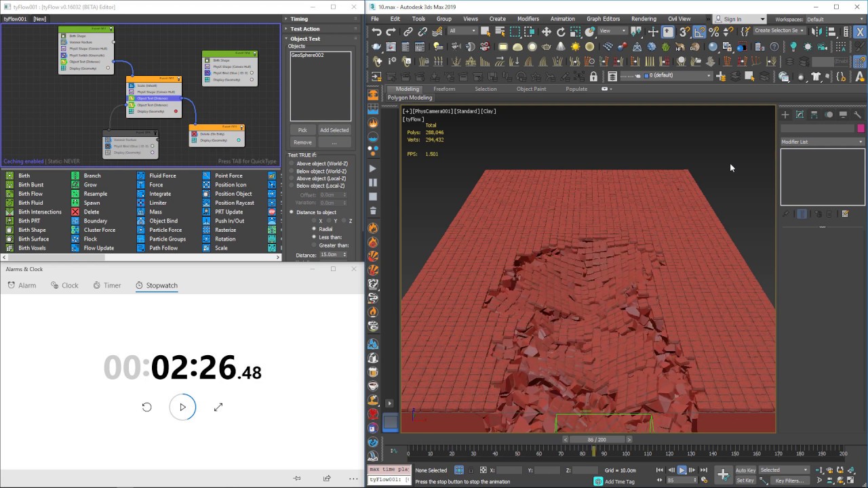Activate the Select and Rotate tool
The width and height of the screenshot is (868, 488).
tap(561, 32)
